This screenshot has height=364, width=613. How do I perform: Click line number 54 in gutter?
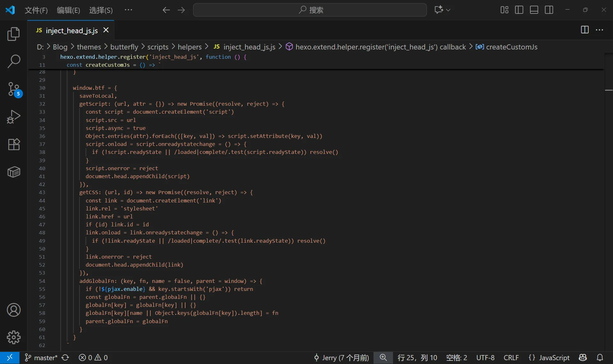click(x=42, y=281)
